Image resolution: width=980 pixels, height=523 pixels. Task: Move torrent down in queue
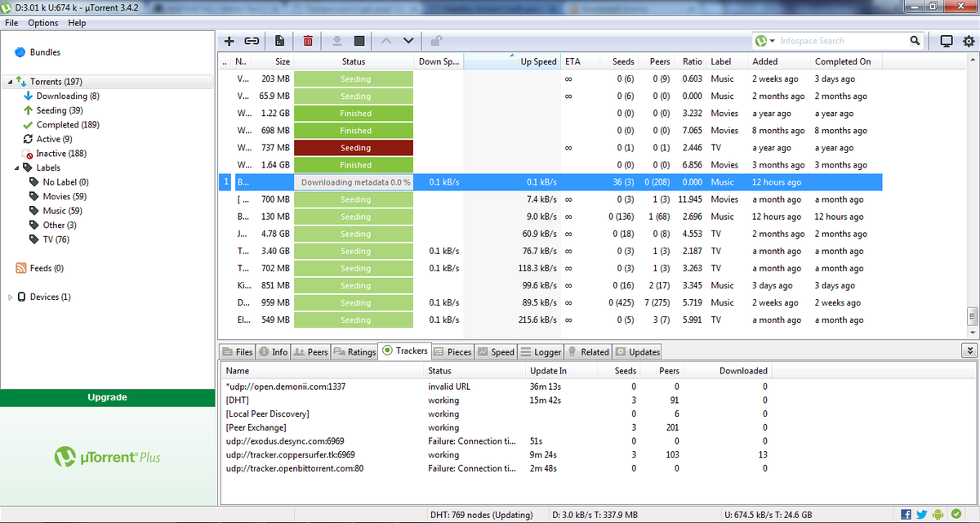pyautogui.click(x=408, y=41)
